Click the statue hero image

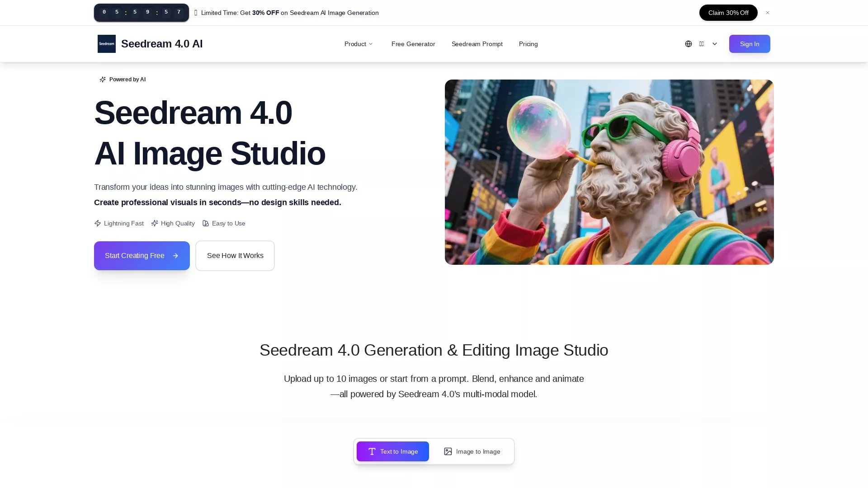[609, 172]
